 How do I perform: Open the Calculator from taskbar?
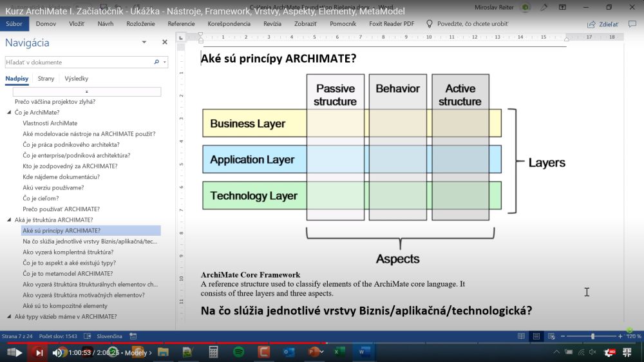pos(214,352)
